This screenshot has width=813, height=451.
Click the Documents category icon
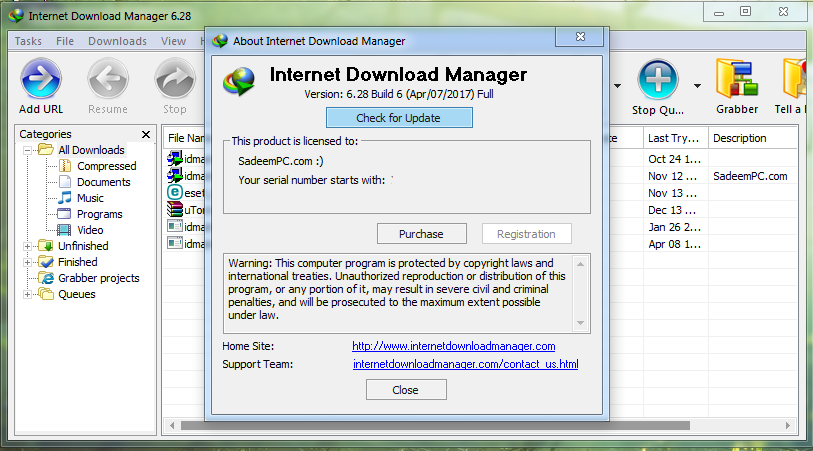click(65, 182)
